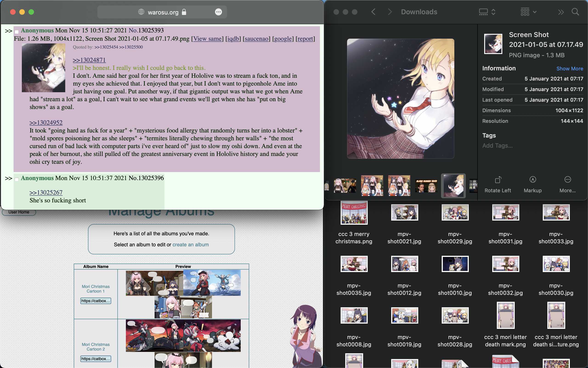Open Finder gallery view switcher
The height and width of the screenshot is (368, 588).
(x=487, y=12)
